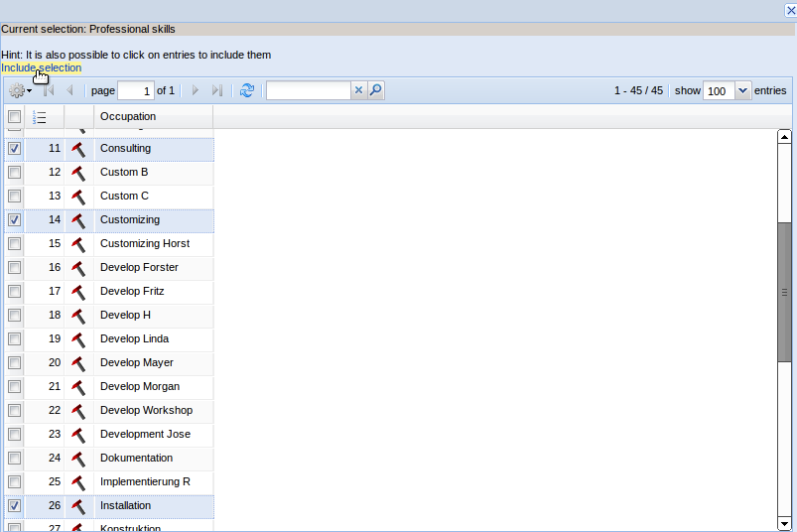Click the page number input field

(135, 90)
